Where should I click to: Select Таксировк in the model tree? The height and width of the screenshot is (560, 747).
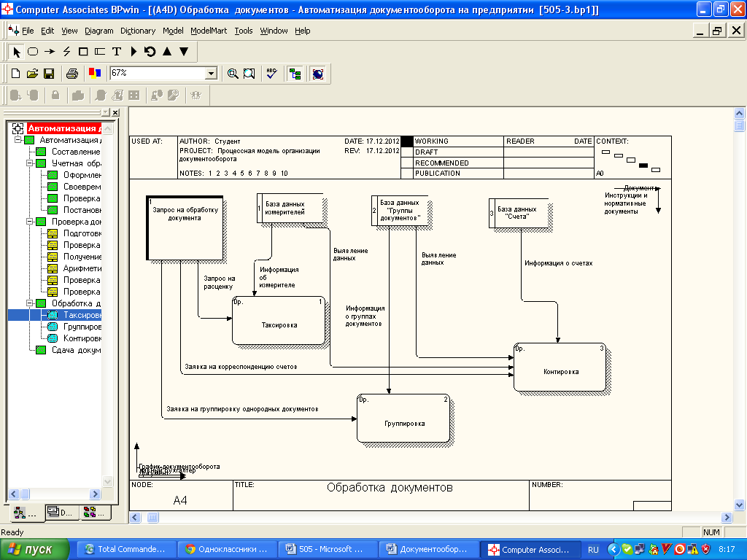click(x=82, y=315)
